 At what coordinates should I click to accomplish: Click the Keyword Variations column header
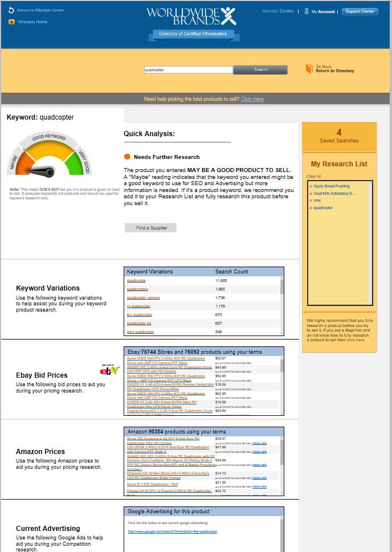[150, 272]
